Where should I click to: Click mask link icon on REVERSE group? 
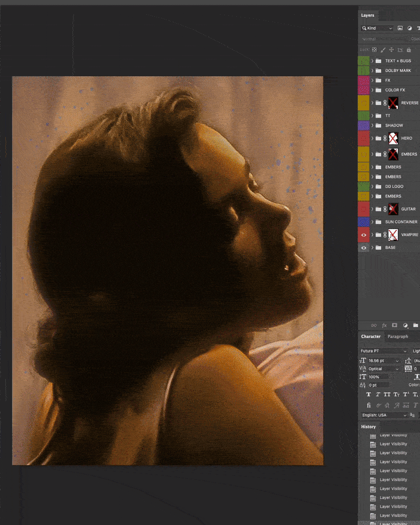click(385, 103)
